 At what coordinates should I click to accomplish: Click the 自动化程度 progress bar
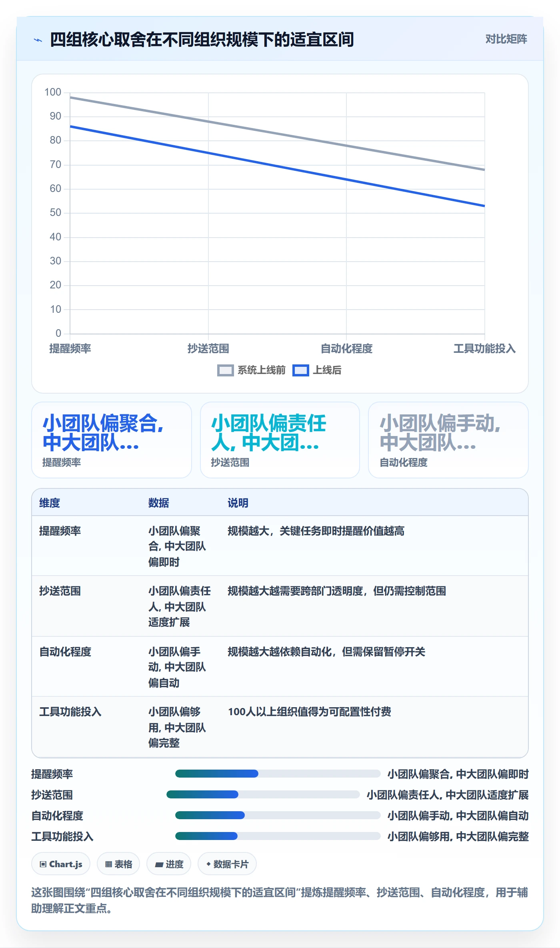278,815
